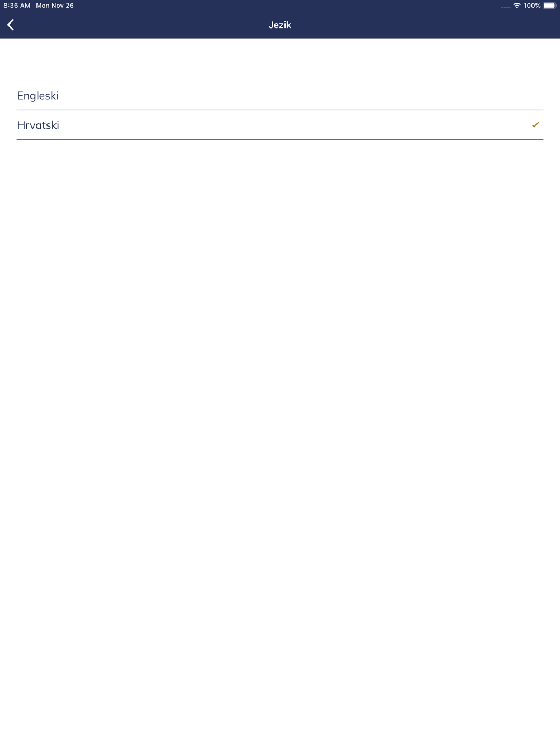
Task: Select Engleski as the app language
Action: (x=280, y=96)
